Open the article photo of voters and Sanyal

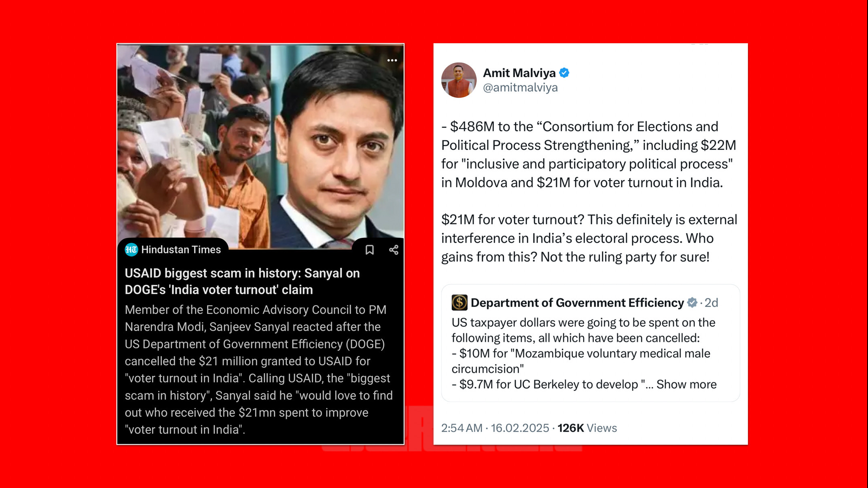pos(260,146)
